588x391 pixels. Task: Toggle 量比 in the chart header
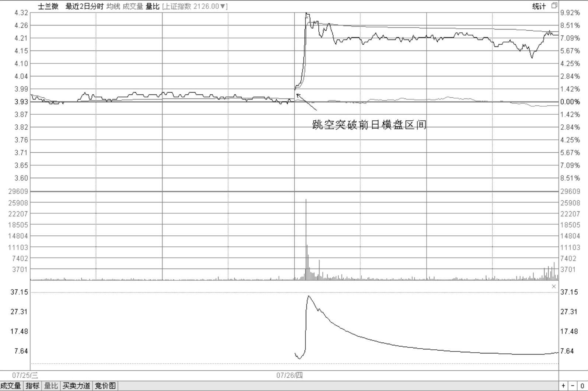[x=153, y=6]
